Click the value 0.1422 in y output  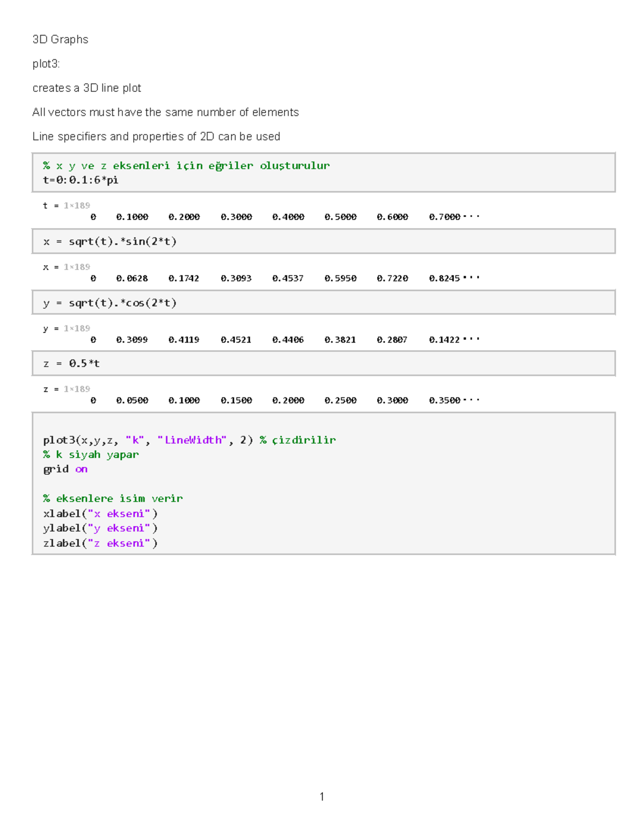point(444,339)
